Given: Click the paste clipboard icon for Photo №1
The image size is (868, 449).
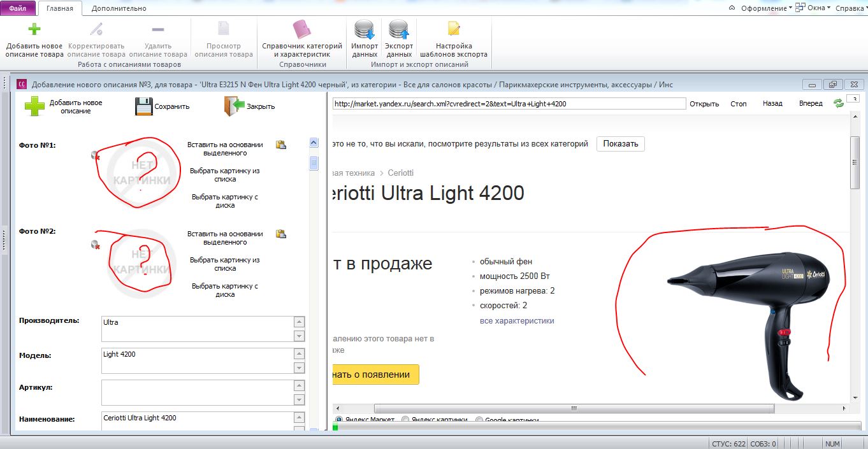Looking at the screenshot, I should click(x=280, y=145).
